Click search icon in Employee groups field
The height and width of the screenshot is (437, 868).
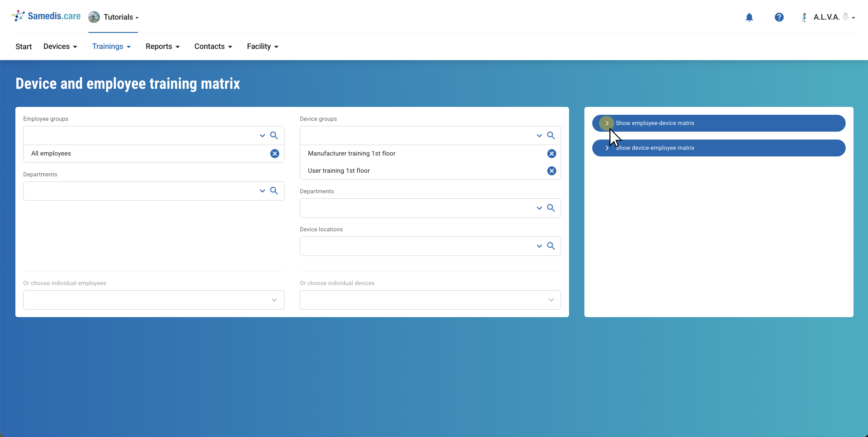274,136
